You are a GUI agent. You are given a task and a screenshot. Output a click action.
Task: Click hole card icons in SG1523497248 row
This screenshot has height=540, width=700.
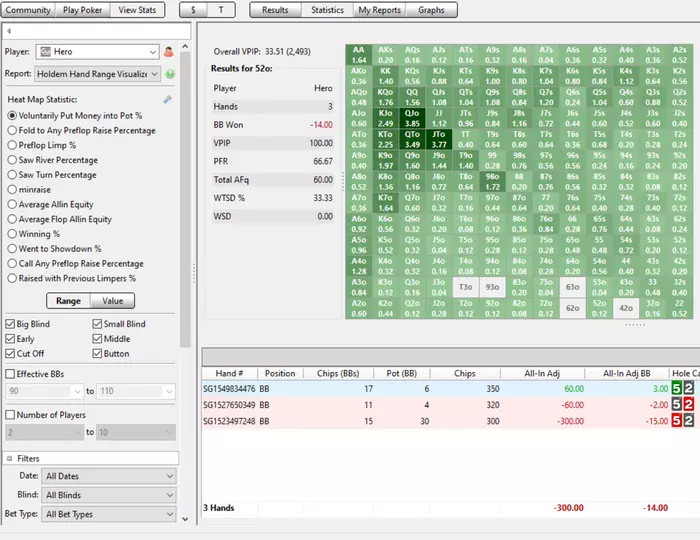[683, 421]
